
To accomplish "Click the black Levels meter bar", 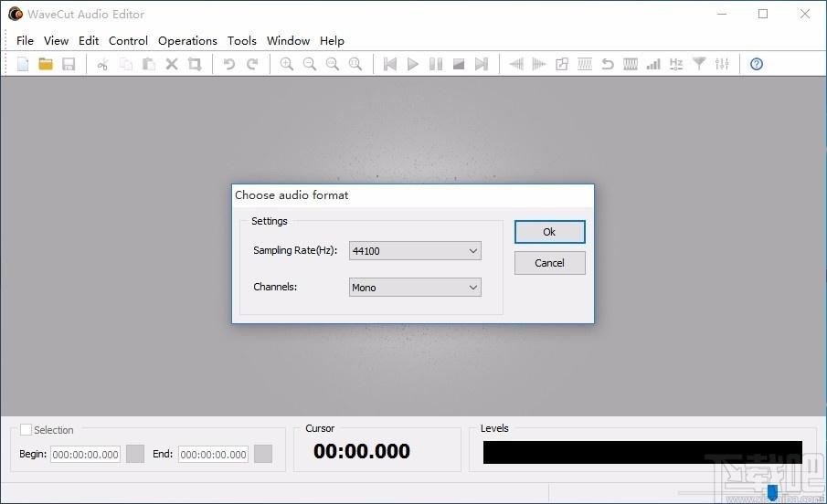I will coord(642,452).
